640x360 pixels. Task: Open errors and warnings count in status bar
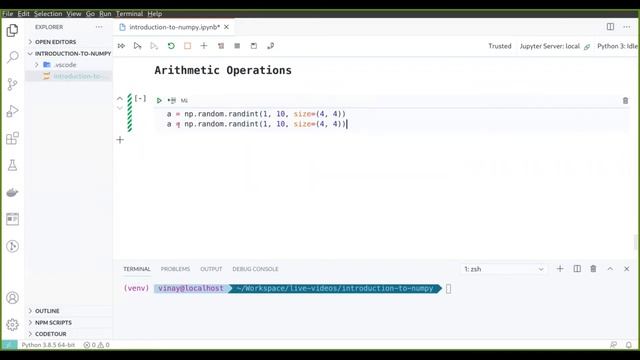(x=96, y=345)
